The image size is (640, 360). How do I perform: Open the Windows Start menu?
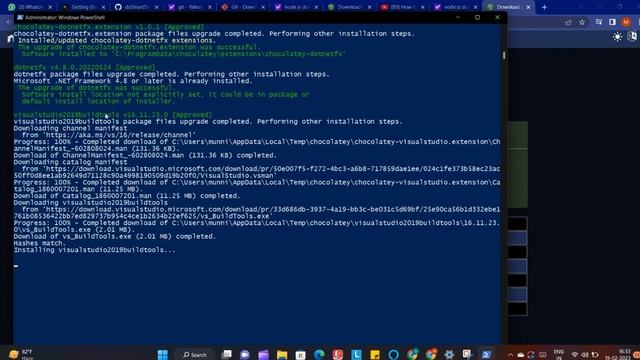[162, 354]
